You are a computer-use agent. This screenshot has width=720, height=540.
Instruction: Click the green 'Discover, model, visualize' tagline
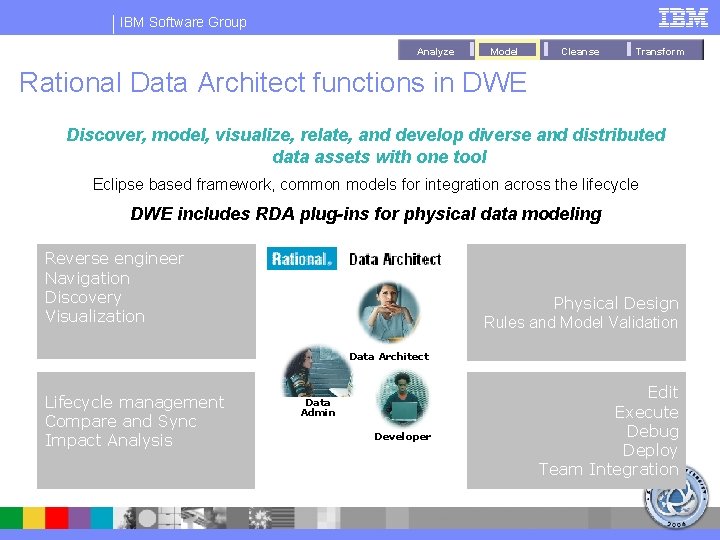point(366,146)
